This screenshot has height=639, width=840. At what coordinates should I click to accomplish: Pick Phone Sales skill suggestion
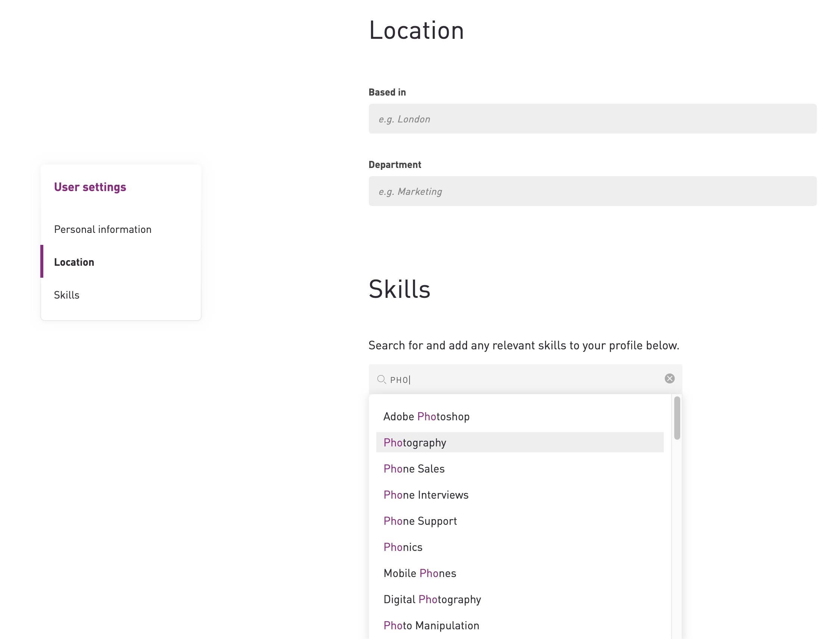414,468
